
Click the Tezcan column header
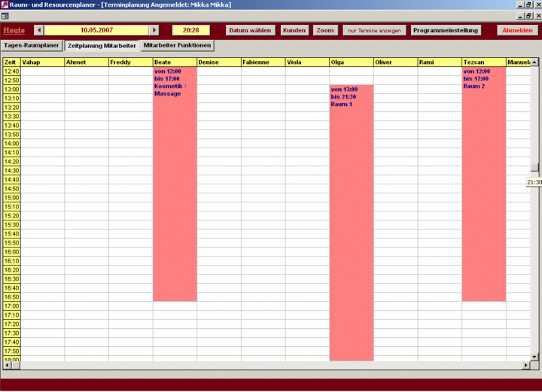point(484,62)
